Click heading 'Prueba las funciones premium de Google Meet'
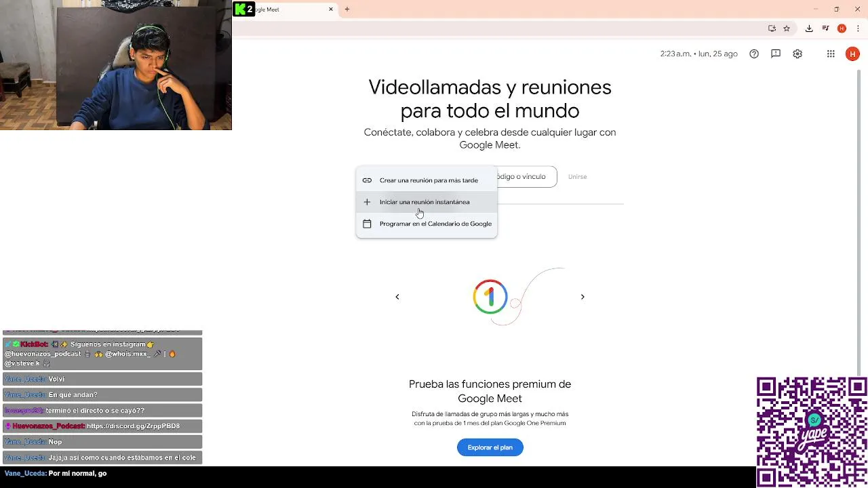This screenshot has height=488, width=868. click(x=490, y=391)
